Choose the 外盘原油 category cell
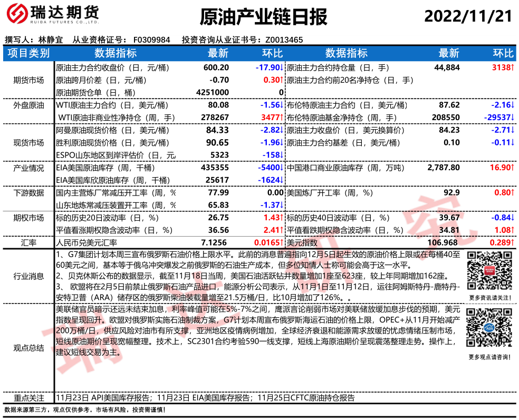The image size is (519, 420). (x=29, y=105)
